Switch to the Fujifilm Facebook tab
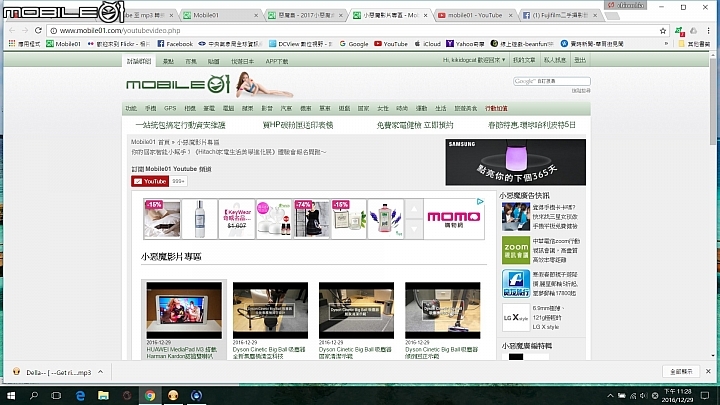 [559, 15]
